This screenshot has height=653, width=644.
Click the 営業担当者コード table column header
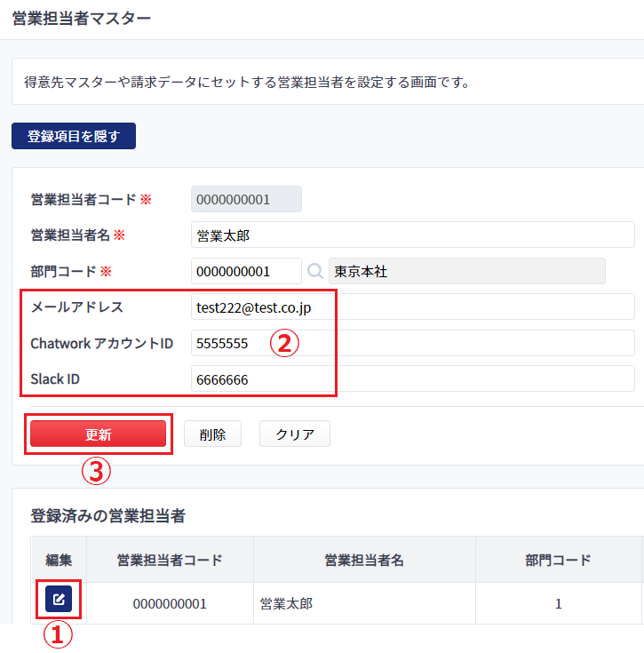pos(170,560)
